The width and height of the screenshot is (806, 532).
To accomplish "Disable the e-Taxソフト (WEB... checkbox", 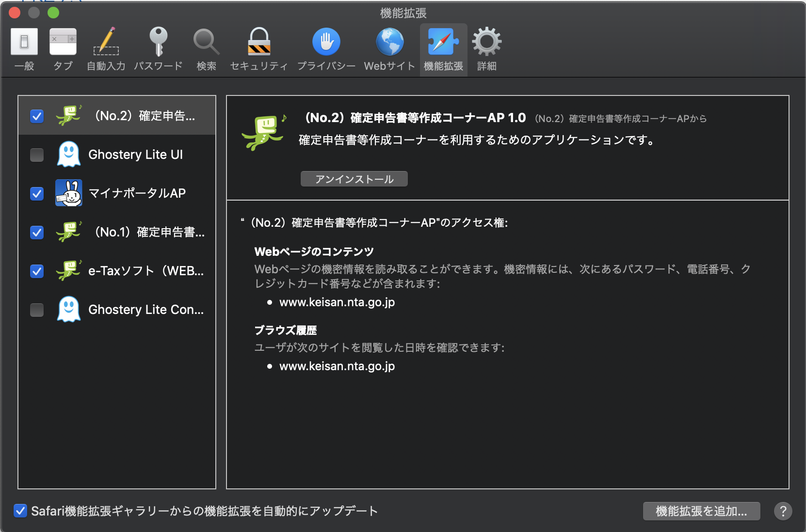I will click(x=37, y=271).
